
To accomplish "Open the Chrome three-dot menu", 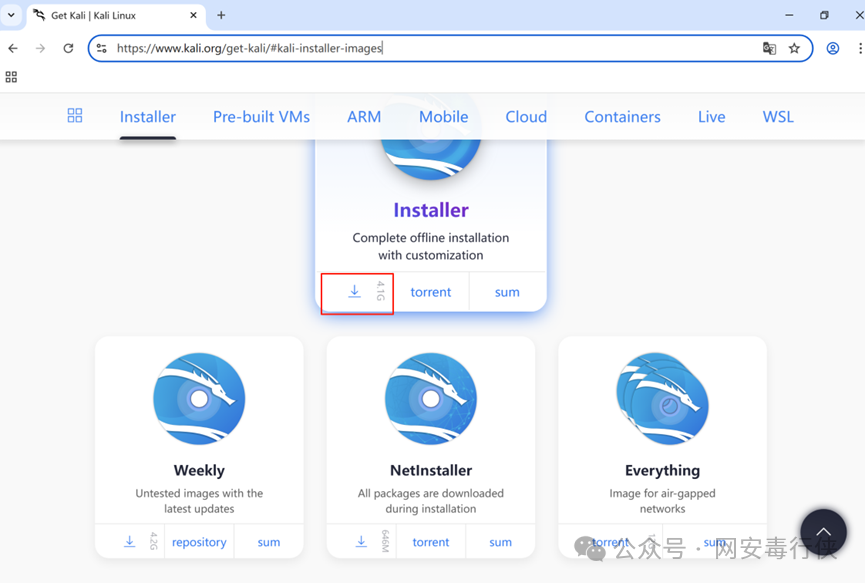I will (859, 49).
